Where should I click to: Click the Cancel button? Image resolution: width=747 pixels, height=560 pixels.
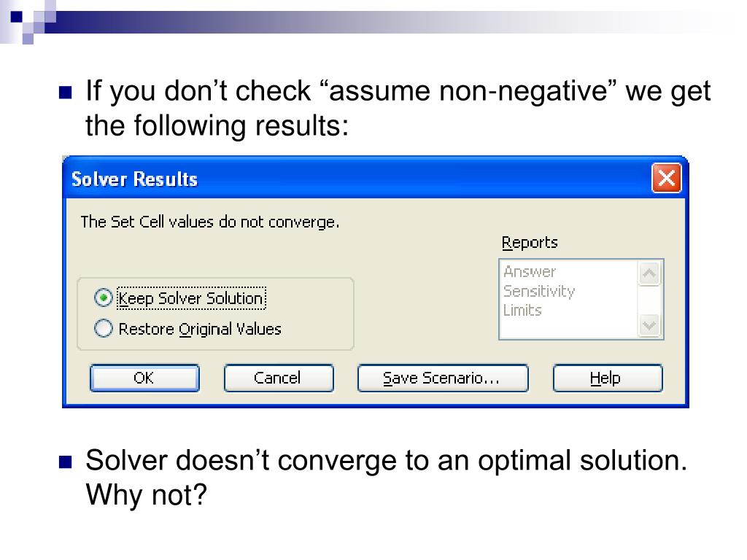pyautogui.click(x=279, y=378)
